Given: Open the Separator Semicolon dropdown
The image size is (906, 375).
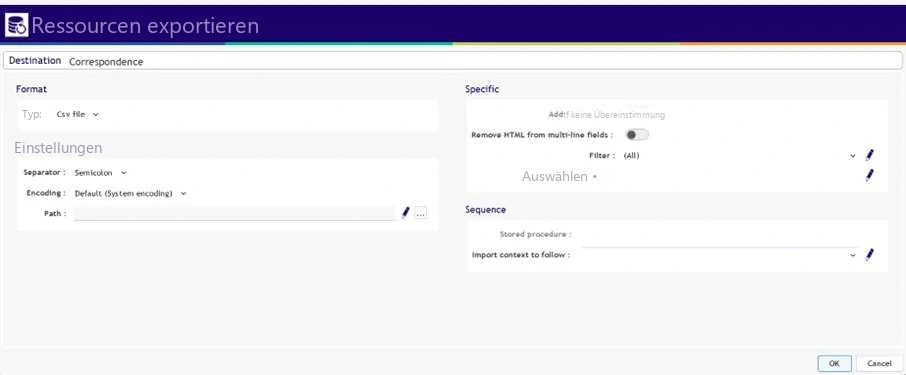Looking at the screenshot, I should [x=101, y=172].
